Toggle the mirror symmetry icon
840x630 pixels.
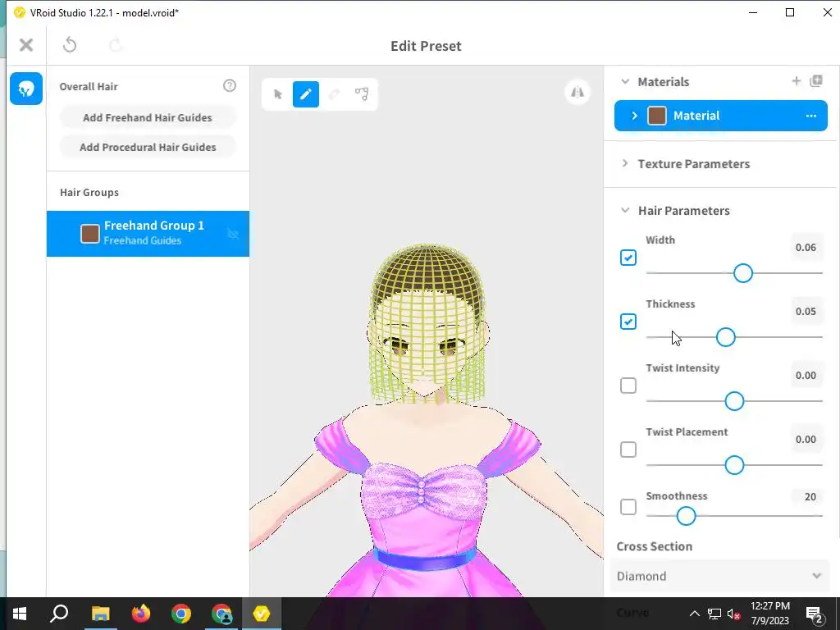pos(577,92)
